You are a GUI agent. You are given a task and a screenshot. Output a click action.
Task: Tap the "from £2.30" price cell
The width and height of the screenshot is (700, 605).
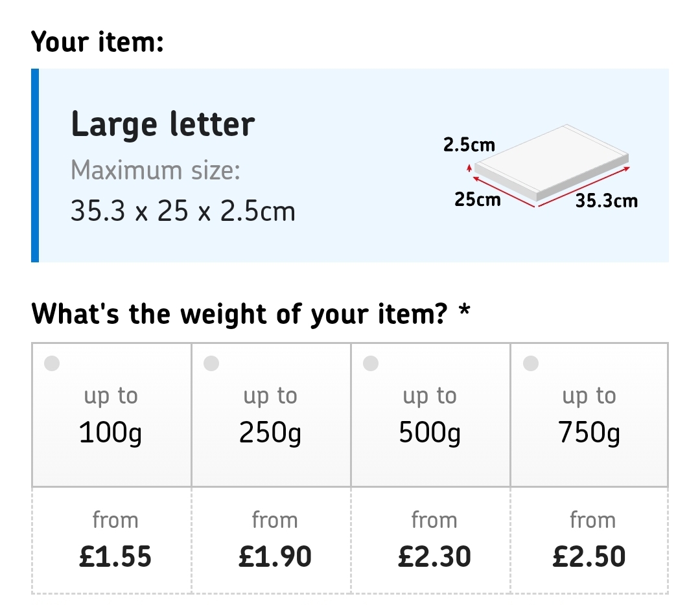pyautogui.click(x=434, y=541)
